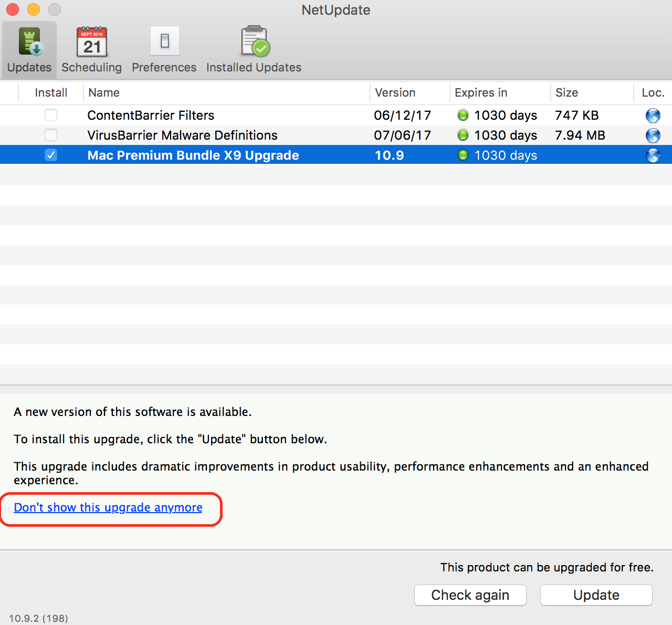Click green status dot for VirusBarrier Definitions
Image resolution: width=672 pixels, height=625 pixels.
(x=463, y=135)
